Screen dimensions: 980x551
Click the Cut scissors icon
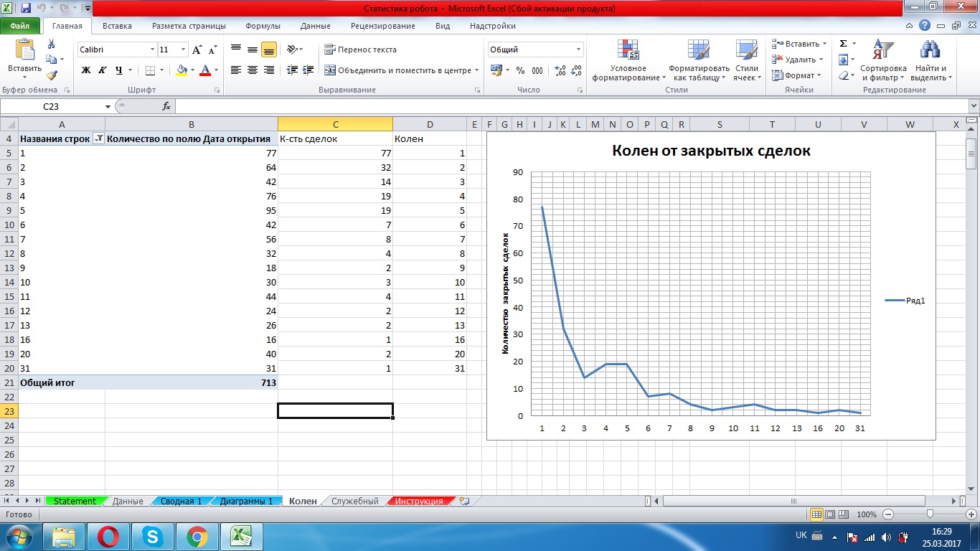(x=52, y=44)
